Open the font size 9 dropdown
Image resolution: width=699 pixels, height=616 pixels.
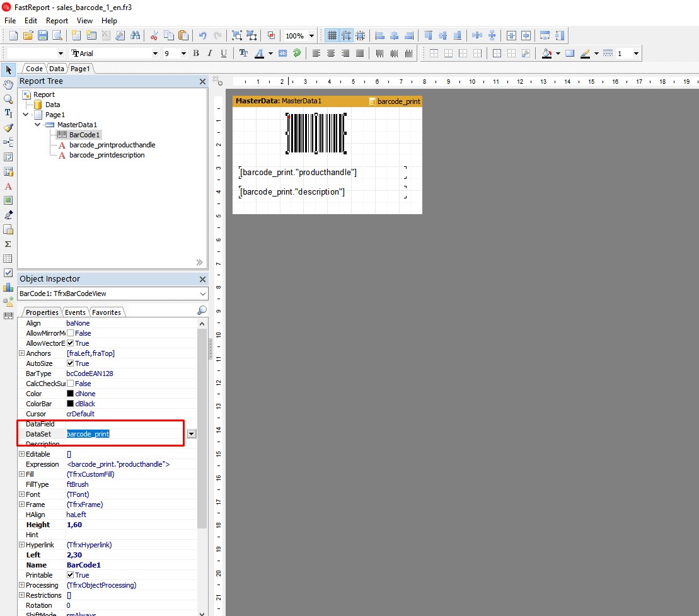(x=183, y=54)
